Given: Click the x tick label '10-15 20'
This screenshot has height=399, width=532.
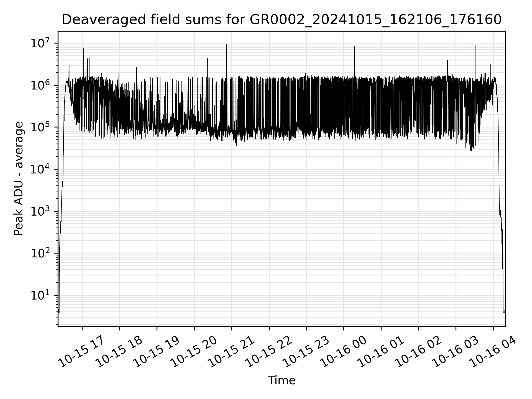Looking at the screenshot, I should coord(194,351).
